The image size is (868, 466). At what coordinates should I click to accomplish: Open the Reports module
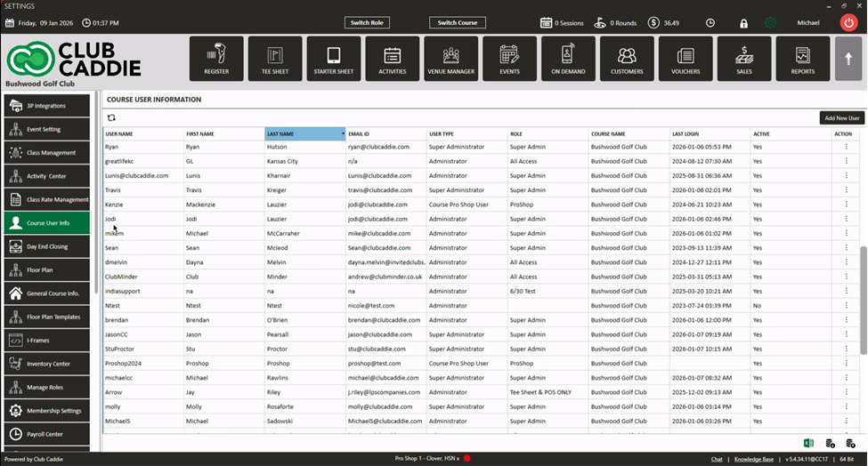[802, 59]
